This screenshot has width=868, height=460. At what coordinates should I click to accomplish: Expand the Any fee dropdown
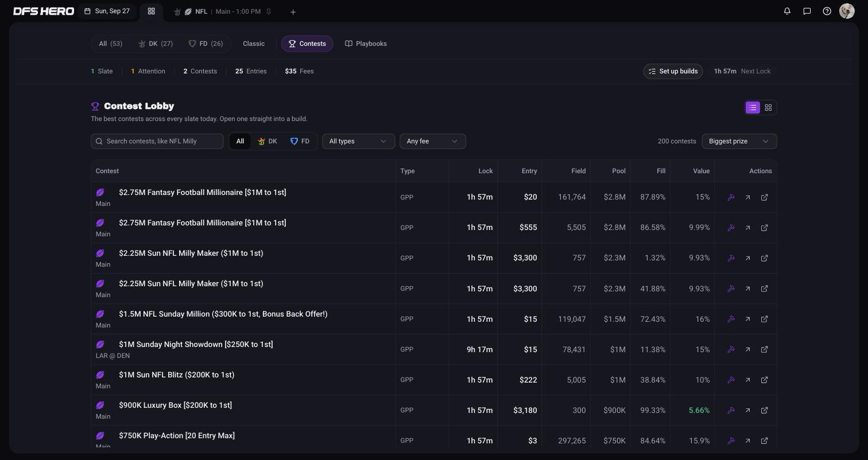point(432,141)
